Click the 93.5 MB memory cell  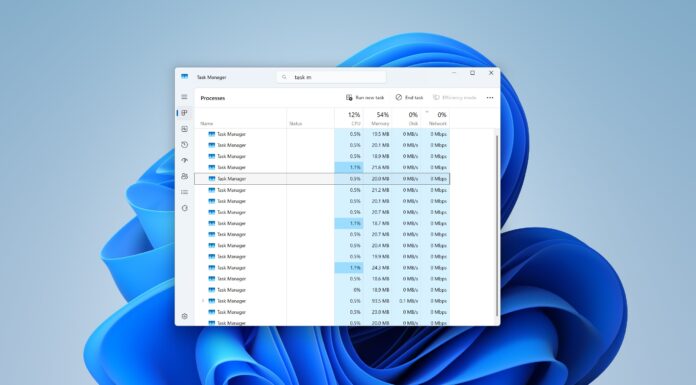coord(378,301)
